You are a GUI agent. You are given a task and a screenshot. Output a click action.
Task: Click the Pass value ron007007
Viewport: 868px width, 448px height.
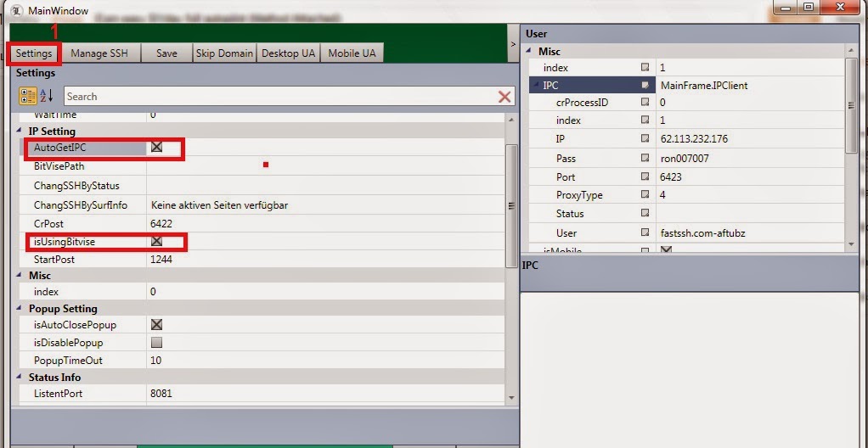click(x=685, y=158)
